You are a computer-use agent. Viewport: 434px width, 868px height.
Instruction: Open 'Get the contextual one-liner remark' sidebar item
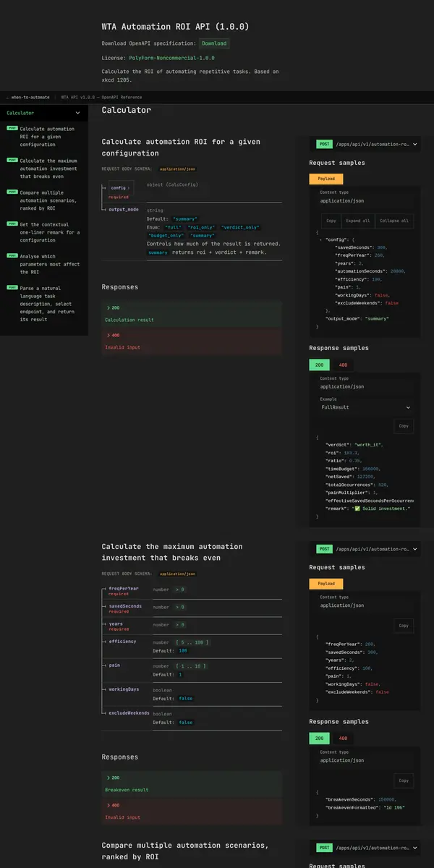tap(44, 231)
